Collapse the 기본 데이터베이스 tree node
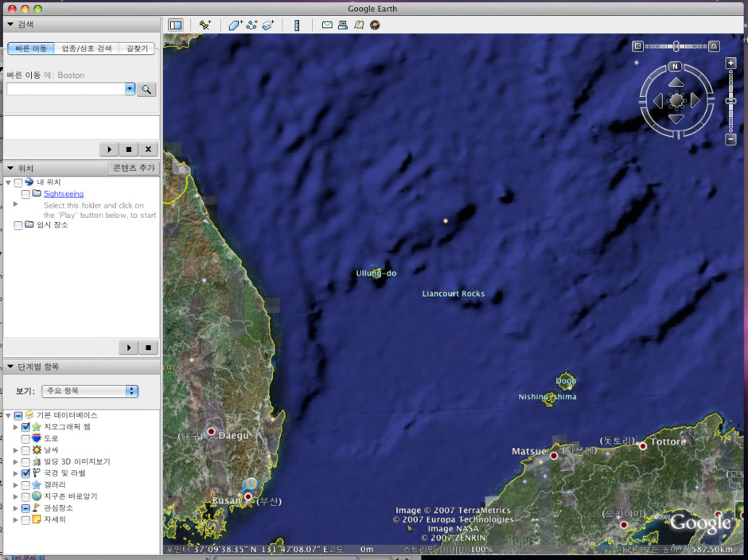Viewport: 748px width, 560px height. (x=8, y=415)
